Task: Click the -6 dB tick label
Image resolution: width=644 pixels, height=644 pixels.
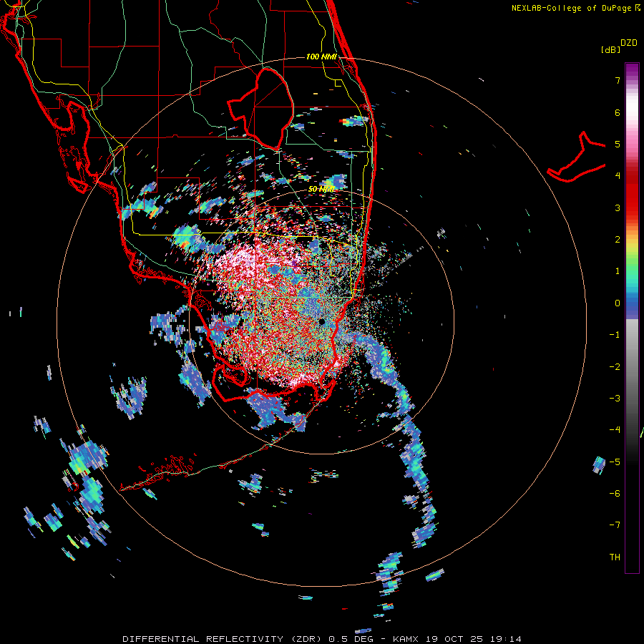Action: pyautogui.click(x=615, y=494)
